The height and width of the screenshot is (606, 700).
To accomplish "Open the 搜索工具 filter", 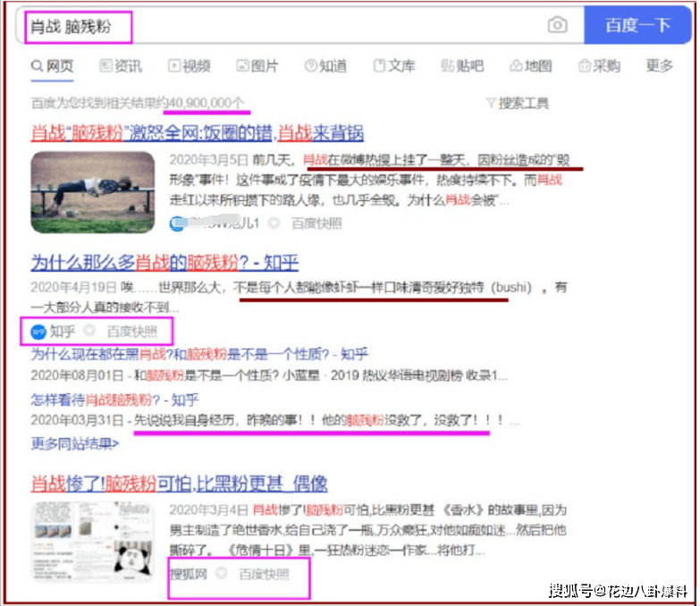I will coord(517,103).
